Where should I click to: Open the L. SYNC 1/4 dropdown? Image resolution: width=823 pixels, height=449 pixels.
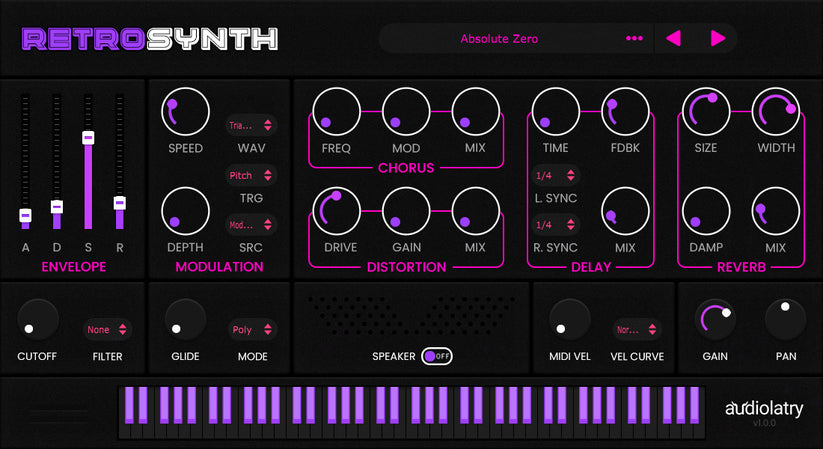(x=555, y=175)
